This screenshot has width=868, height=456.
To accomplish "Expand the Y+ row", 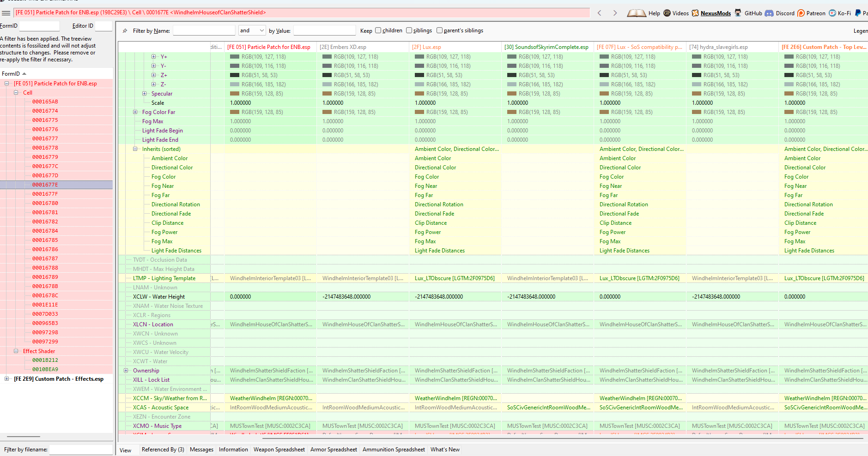I will pyautogui.click(x=154, y=57).
